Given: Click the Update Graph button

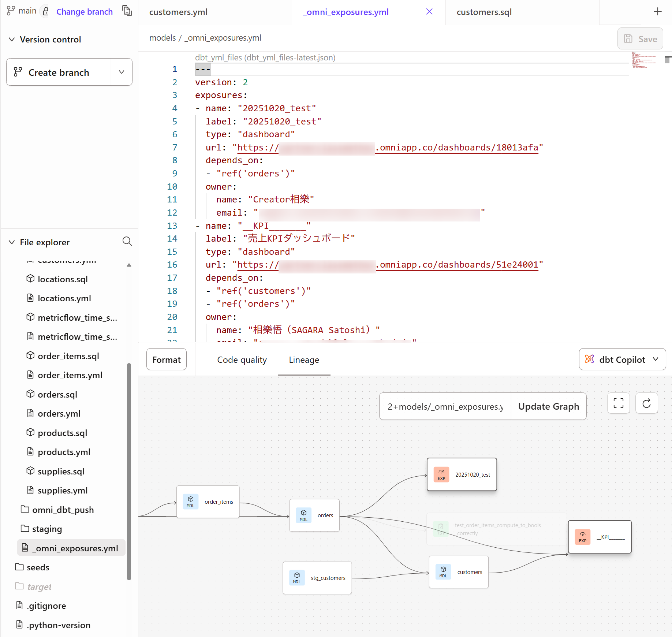Looking at the screenshot, I should tap(548, 406).
